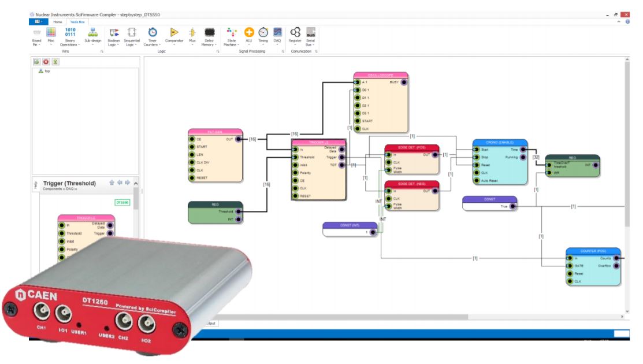The height and width of the screenshot is (364, 643).
Task: Select the ALU tool
Action: [249, 35]
